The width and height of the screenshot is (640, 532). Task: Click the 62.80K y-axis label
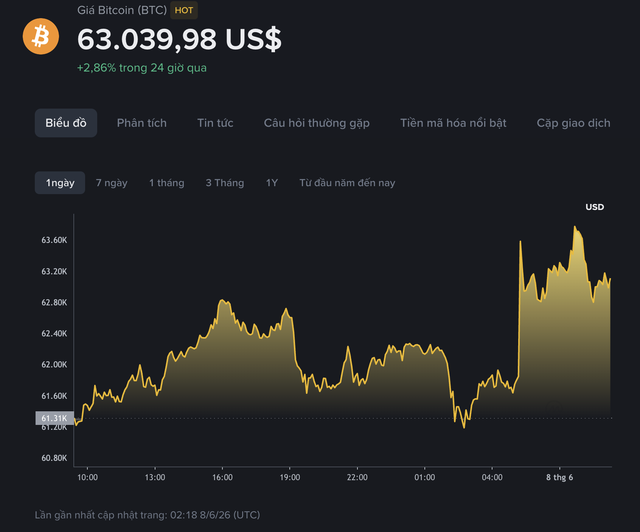tap(54, 303)
